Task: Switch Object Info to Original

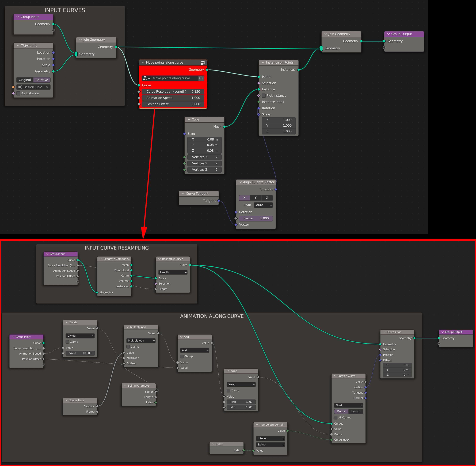Action: tap(25, 80)
